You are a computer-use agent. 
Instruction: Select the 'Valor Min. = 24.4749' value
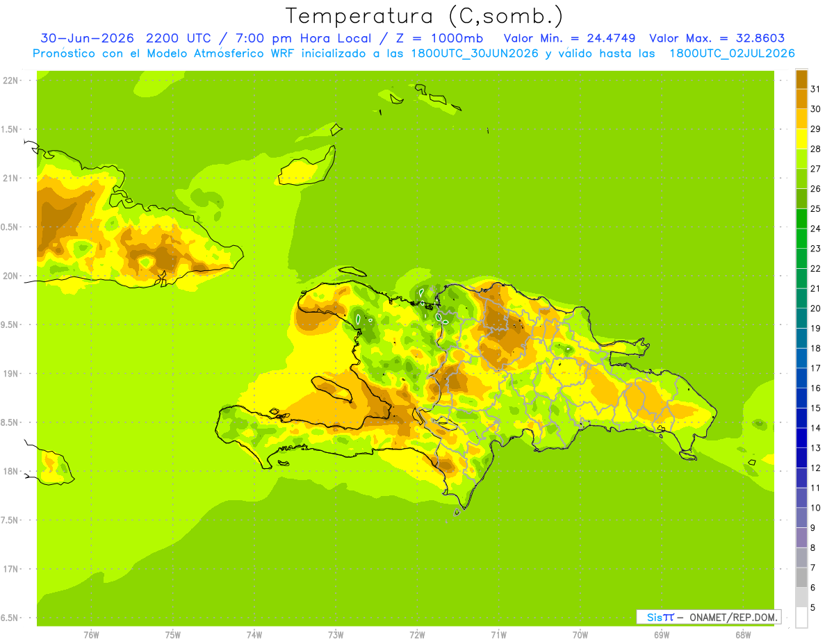click(569, 38)
